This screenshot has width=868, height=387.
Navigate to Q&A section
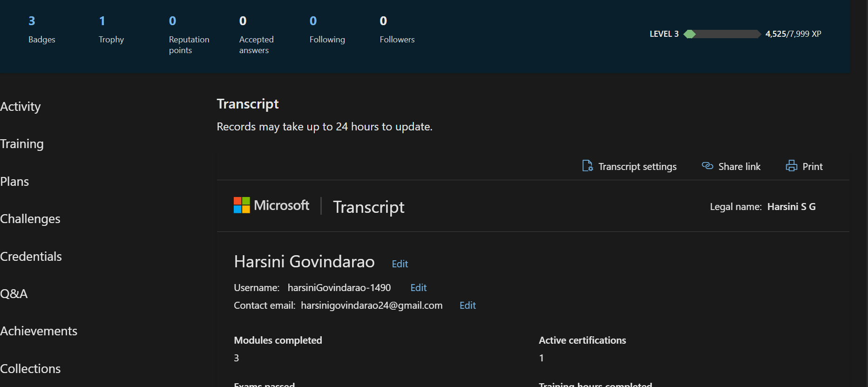[x=14, y=294]
